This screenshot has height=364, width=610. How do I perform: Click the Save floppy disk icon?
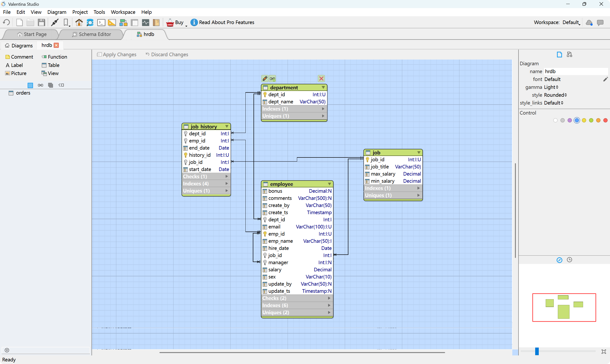pyautogui.click(x=41, y=22)
